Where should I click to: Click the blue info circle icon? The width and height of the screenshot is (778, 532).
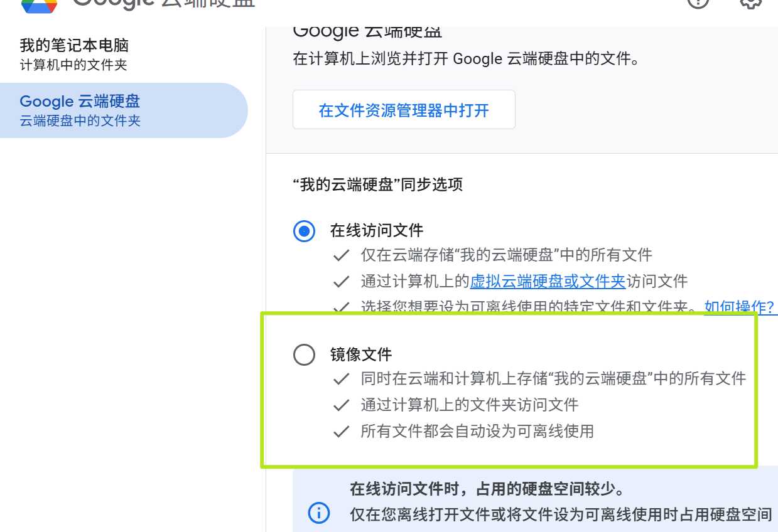(x=318, y=513)
